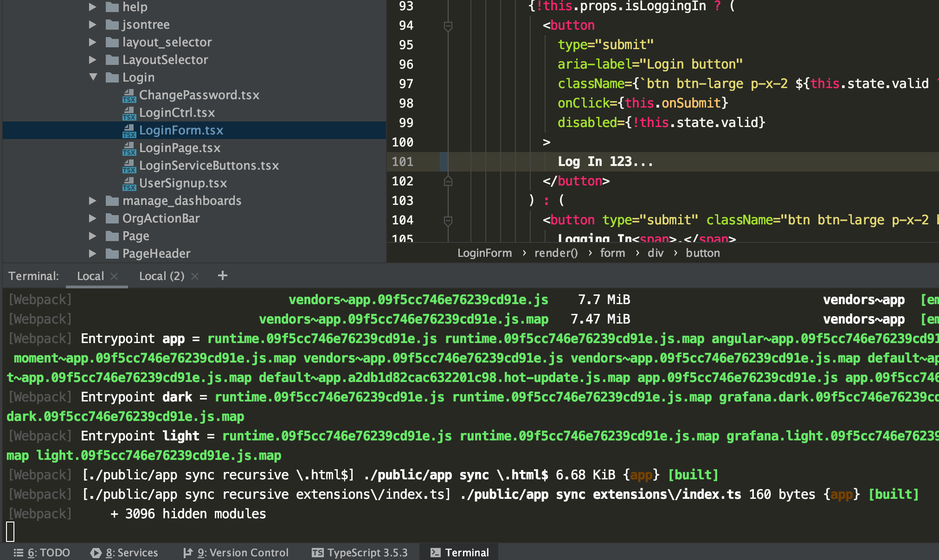Click the Terminal prompt icon in status bar
This screenshot has width=939, height=560.
pyautogui.click(x=435, y=553)
